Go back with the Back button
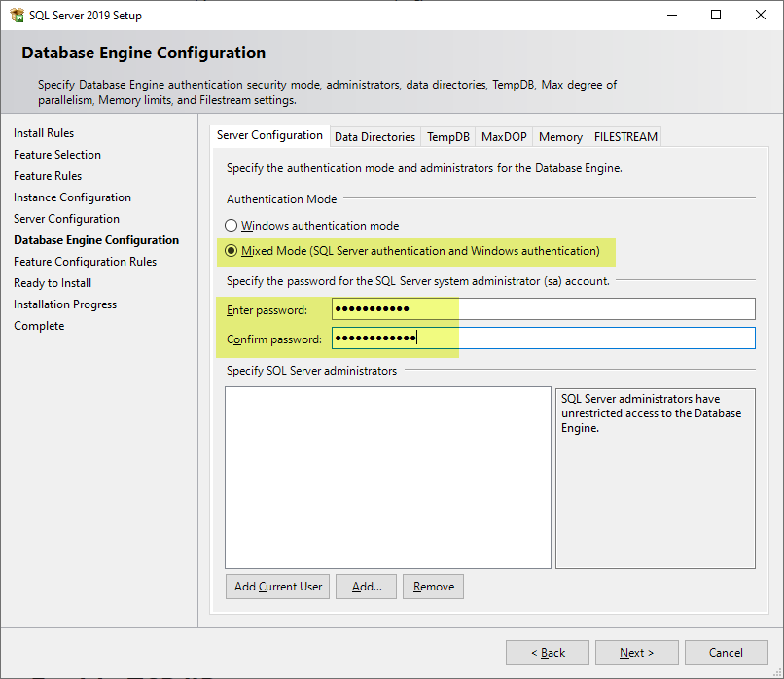Image resolution: width=784 pixels, height=679 pixels. tap(547, 653)
